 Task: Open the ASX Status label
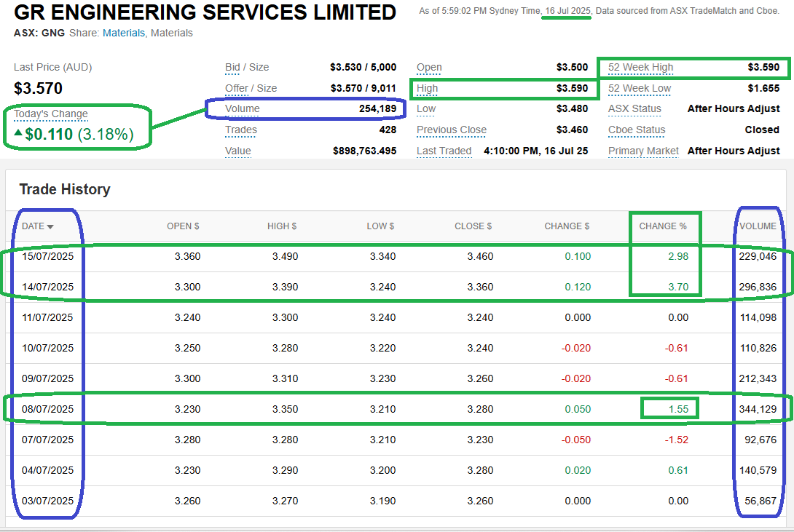[x=634, y=108]
